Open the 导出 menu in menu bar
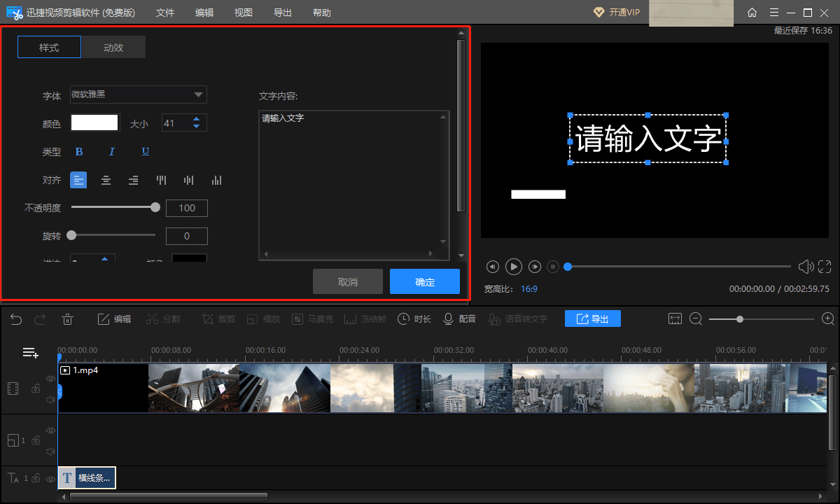The height and width of the screenshot is (504, 840). (x=283, y=13)
